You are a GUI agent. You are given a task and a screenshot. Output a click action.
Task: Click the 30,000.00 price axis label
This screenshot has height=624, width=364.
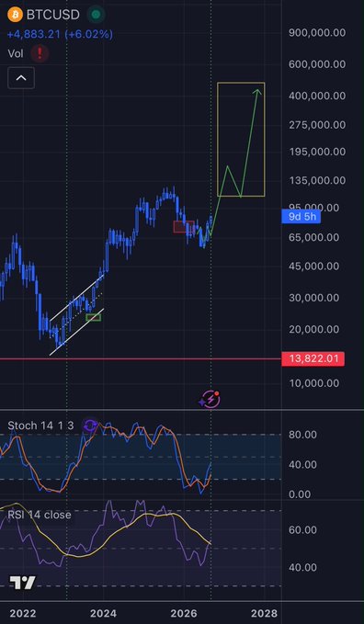point(314,298)
